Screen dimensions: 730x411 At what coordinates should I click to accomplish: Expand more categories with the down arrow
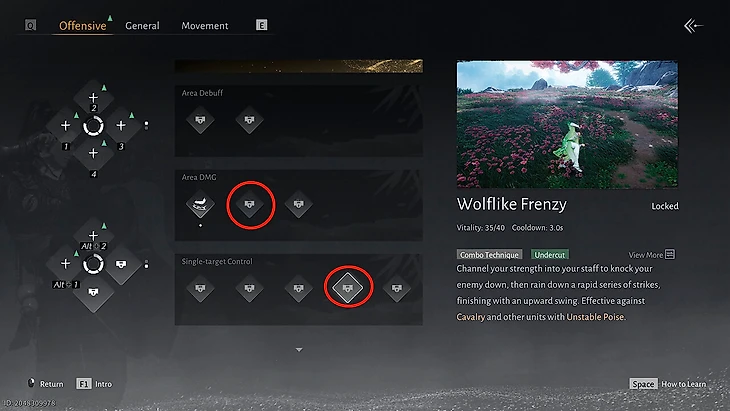pos(299,350)
